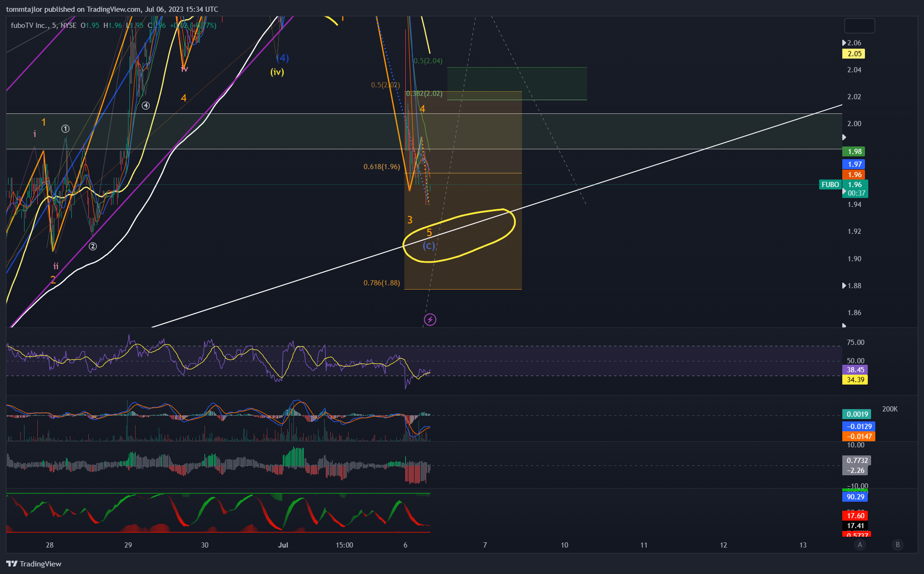Image resolution: width=924 pixels, height=574 pixels.
Task: Click the orange wave 5 label
Action: pyautogui.click(x=429, y=232)
